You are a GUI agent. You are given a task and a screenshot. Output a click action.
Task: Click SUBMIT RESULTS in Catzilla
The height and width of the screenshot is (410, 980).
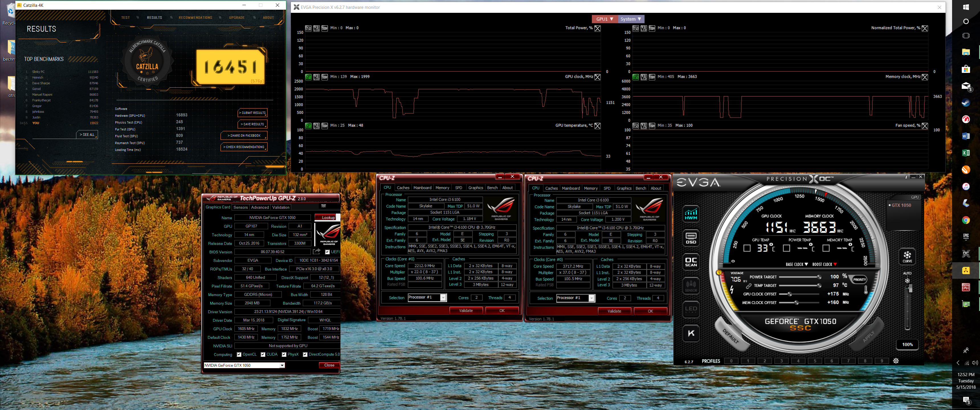[x=253, y=113]
